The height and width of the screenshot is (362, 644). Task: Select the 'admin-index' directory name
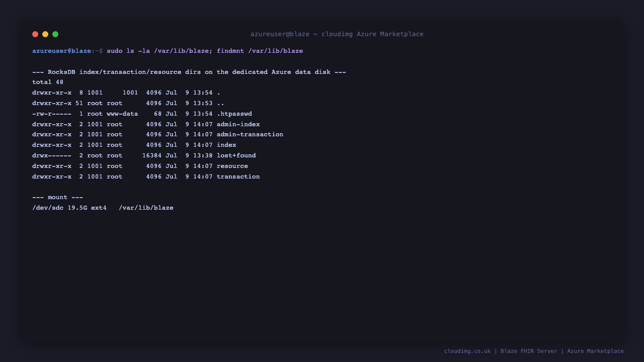[x=238, y=125]
